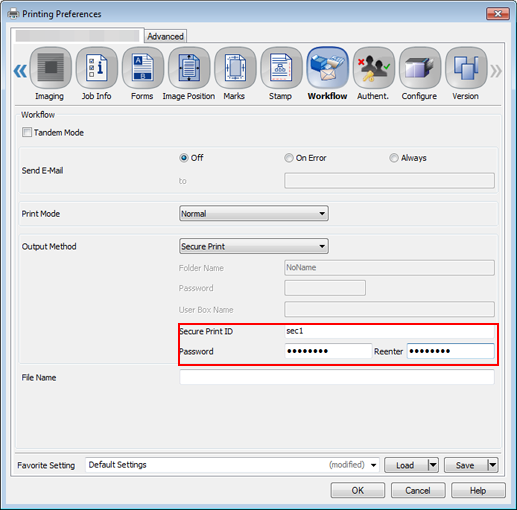Open the Load button dropdown arrow
Screen dimensions: 517x510
[x=433, y=465]
